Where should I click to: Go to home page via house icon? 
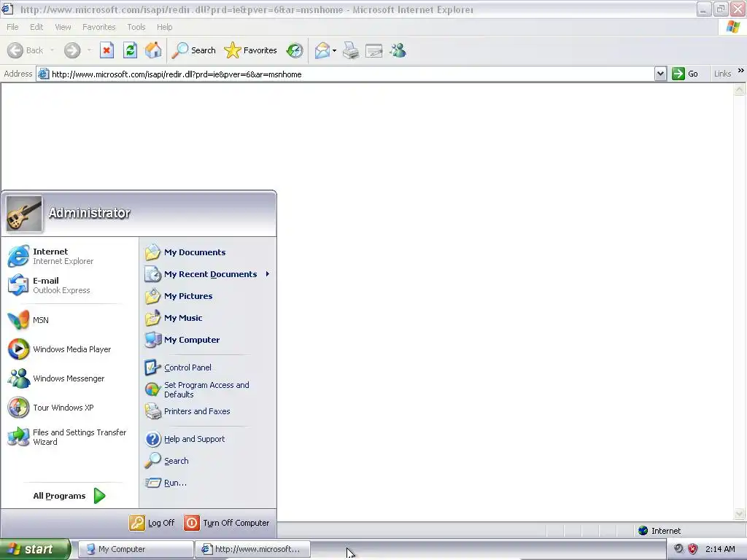153,50
